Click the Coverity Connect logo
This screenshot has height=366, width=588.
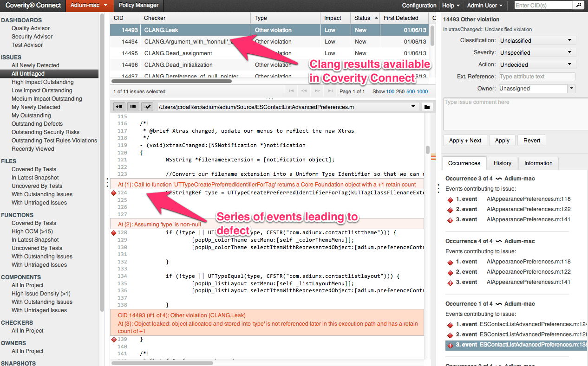click(33, 6)
